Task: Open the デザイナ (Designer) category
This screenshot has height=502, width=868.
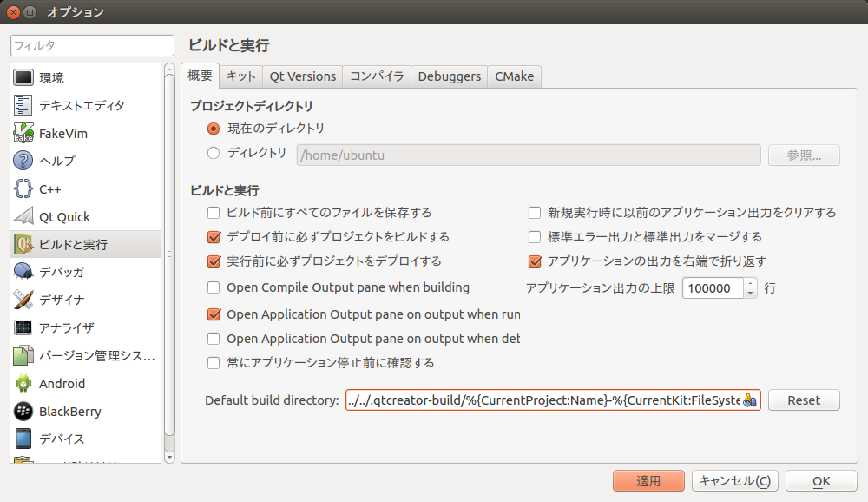Action: (x=61, y=301)
